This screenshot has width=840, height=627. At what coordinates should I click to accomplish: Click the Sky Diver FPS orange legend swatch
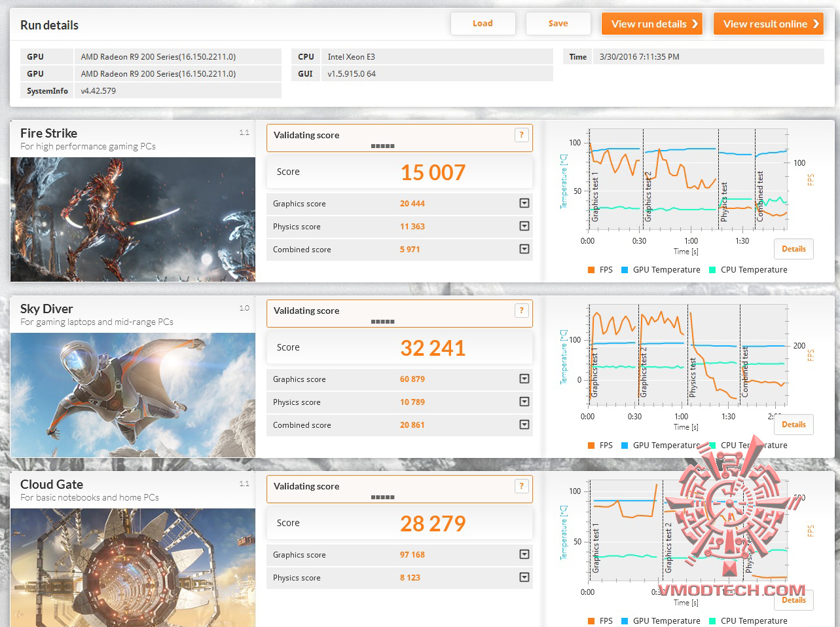pos(591,446)
